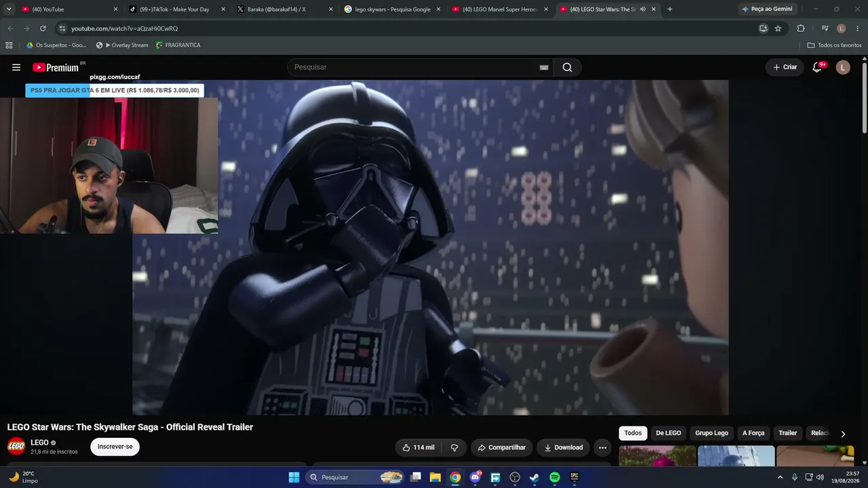
Task: Switch to the (40) YouTube tab
Action: (x=70, y=9)
